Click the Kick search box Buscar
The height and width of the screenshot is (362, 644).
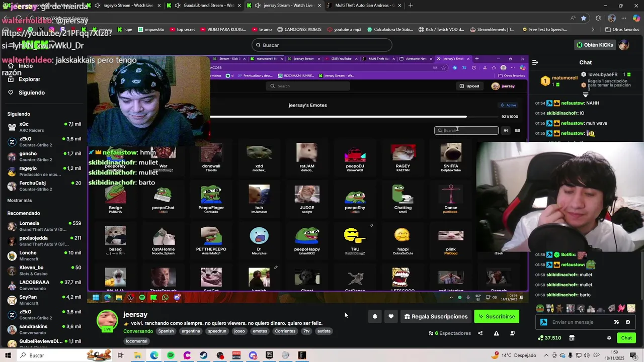click(x=322, y=45)
